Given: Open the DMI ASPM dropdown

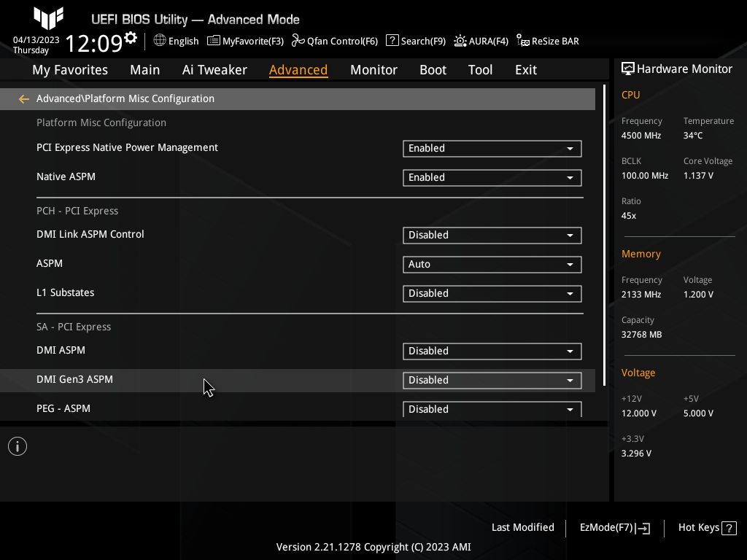Looking at the screenshot, I should [492, 351].
